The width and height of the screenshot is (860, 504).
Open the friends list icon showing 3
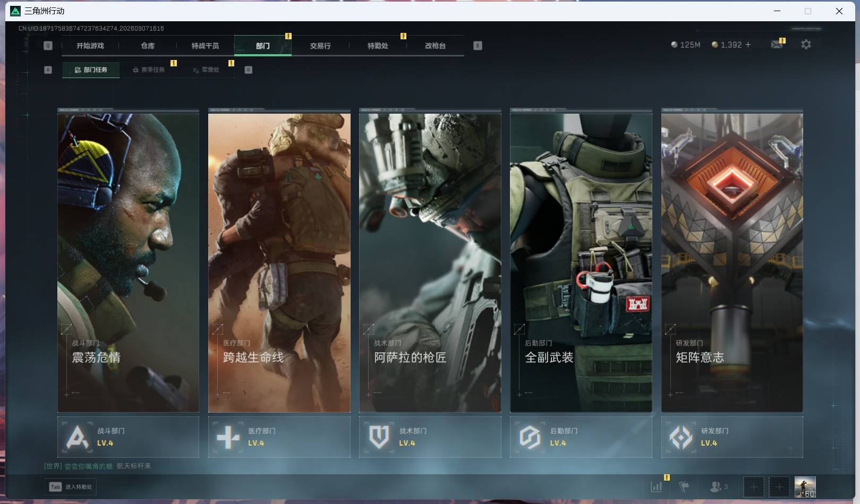pos(718,486)
